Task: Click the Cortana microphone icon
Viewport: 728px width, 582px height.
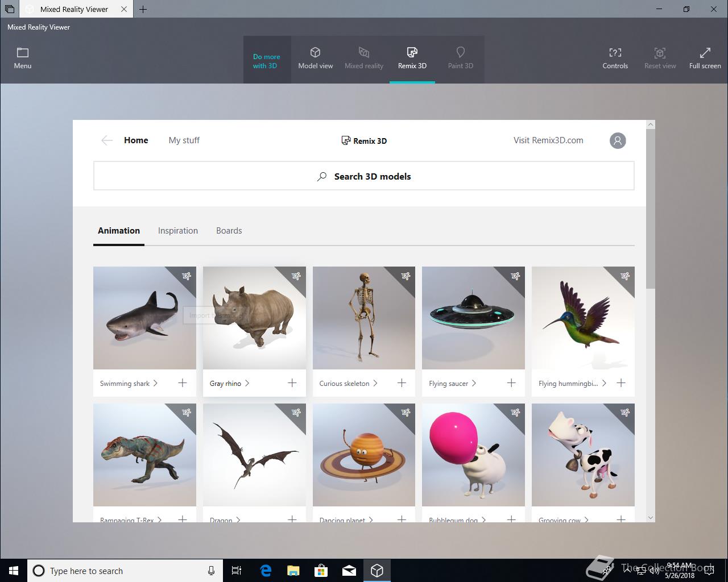Action: click(211, 571)
